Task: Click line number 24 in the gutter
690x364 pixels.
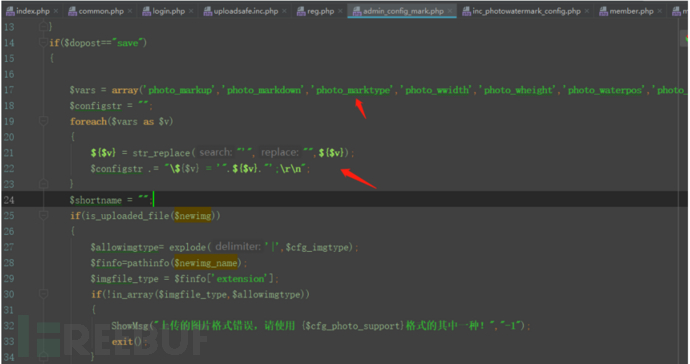Action: click(9, 200)
